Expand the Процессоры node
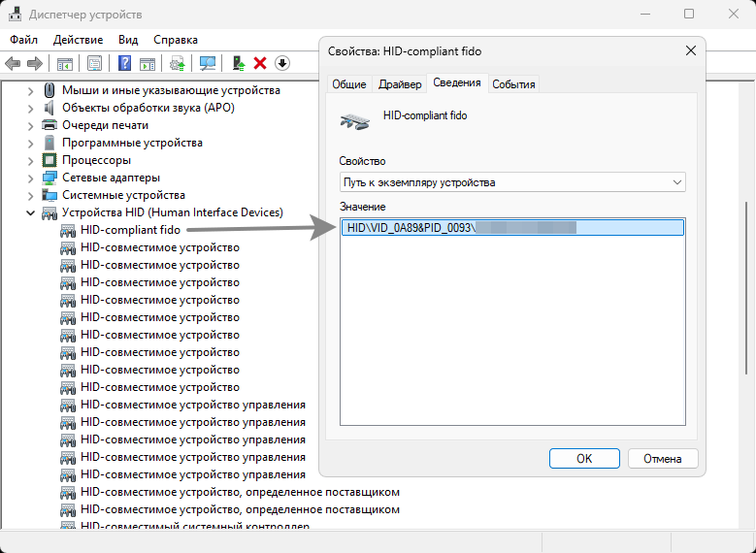This screenshot has width=756, height=553. (30, 160)
